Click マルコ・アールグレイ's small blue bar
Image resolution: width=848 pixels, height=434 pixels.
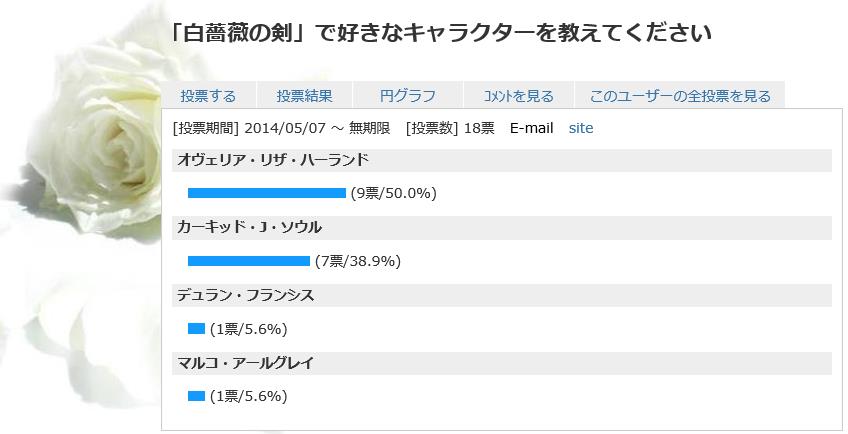(196, 396)
